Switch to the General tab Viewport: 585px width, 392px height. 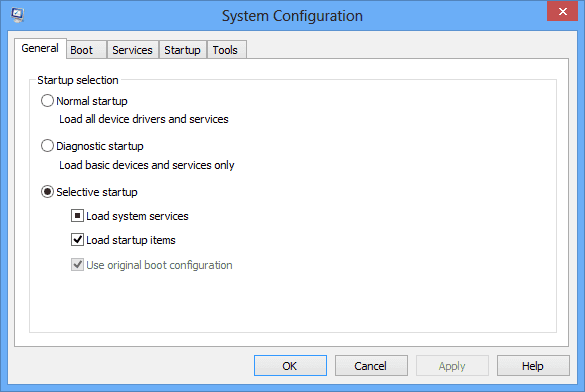click(x=40, y=48)
